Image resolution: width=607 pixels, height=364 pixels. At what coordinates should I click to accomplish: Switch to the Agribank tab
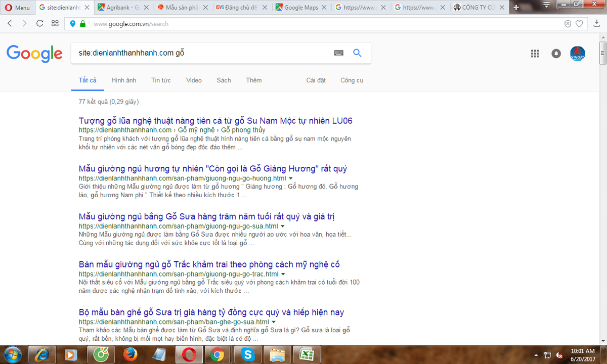coord(124,8)
